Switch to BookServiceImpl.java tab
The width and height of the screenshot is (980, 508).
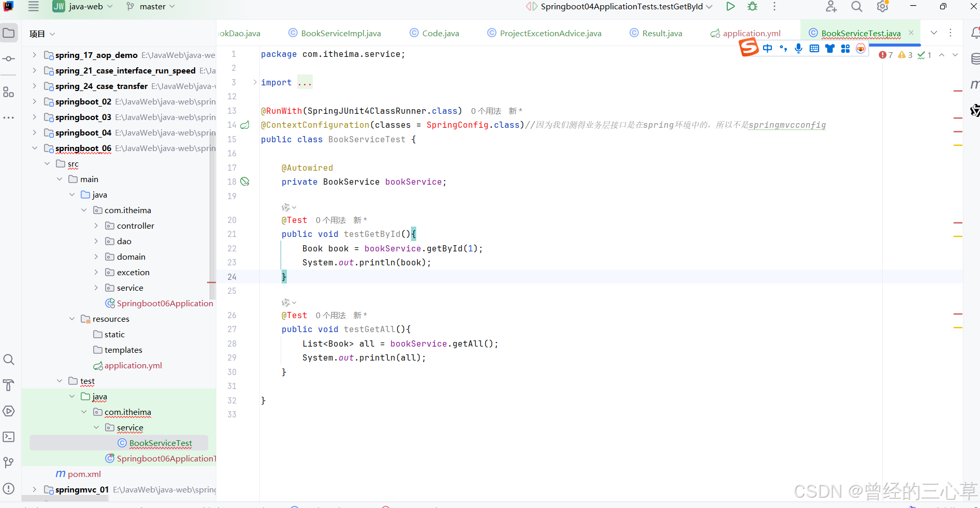pos(335,33)
